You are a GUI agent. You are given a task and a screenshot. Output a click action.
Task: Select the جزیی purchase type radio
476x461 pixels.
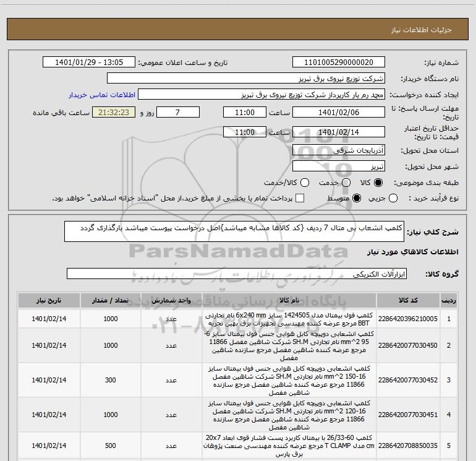click(393, 199)
